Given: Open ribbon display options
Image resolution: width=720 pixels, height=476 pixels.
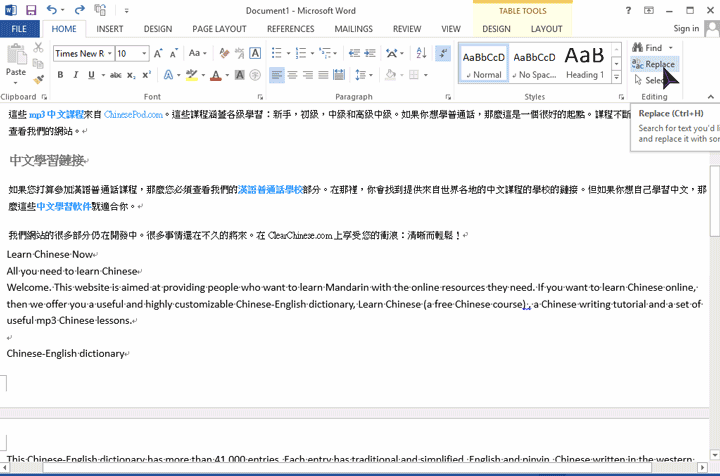Looking at the screenshot, I should point(648,10).
